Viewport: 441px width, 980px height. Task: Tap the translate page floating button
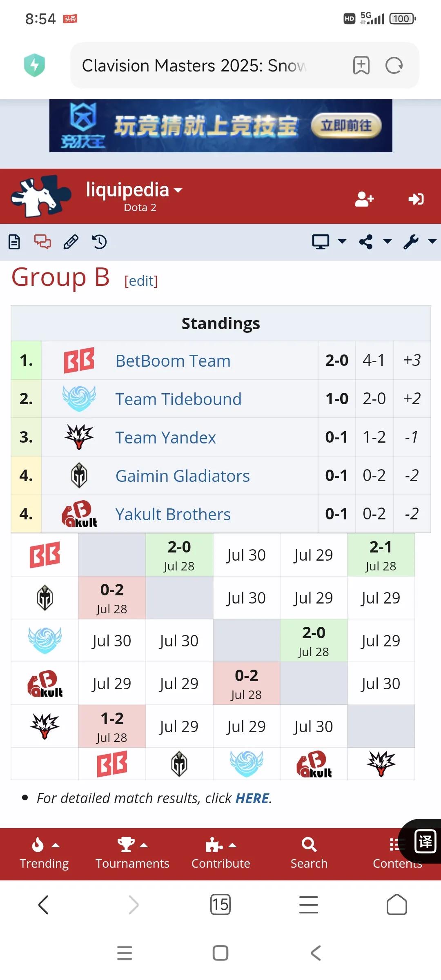tap(425, 842)
